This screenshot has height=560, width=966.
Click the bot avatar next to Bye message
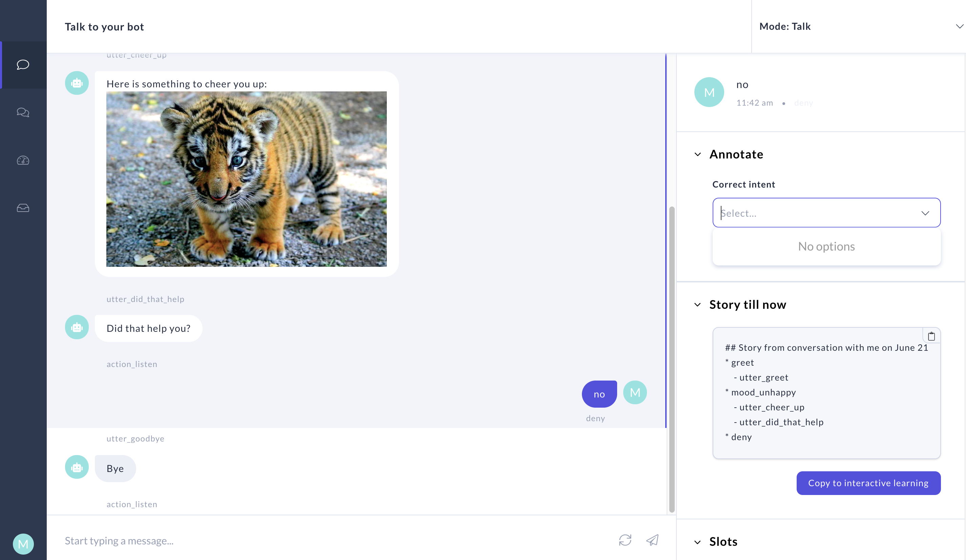click(77, 467)
